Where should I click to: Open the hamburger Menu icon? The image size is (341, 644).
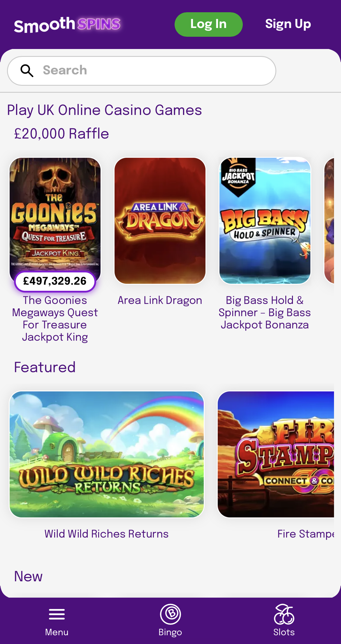coord(57,614)
